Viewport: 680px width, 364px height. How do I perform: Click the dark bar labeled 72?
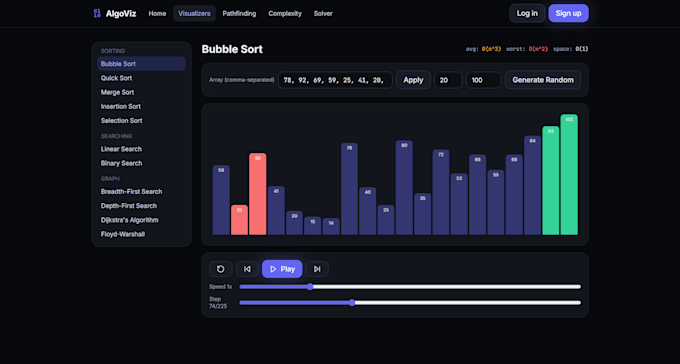coord(441,192)
